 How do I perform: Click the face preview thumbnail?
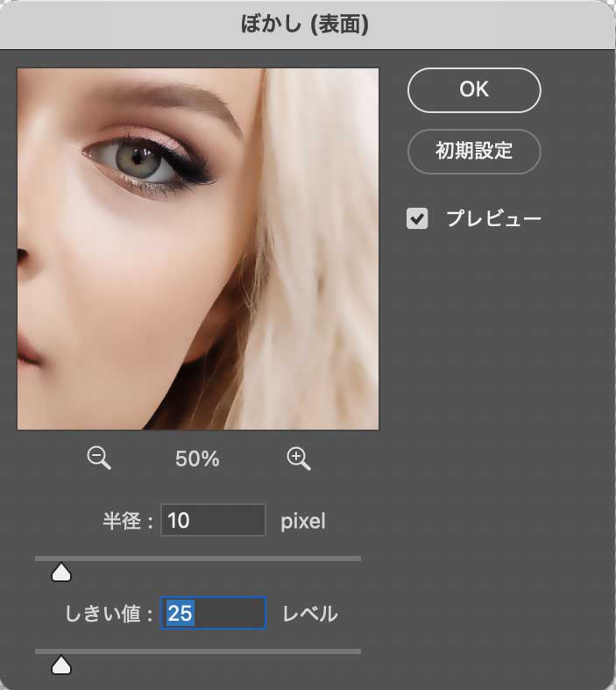pos(198,249)
